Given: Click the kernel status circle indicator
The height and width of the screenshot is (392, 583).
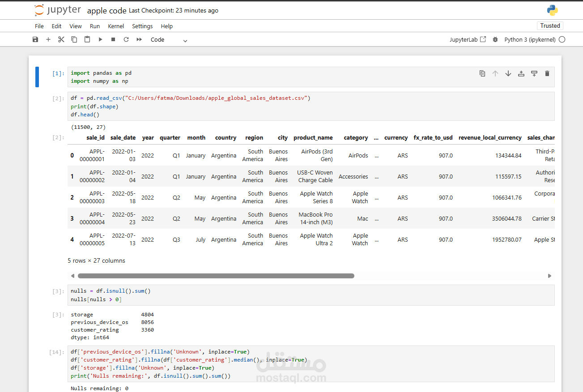Looking at the screenshot, I should pyautogui.click(x=562, y=39).
